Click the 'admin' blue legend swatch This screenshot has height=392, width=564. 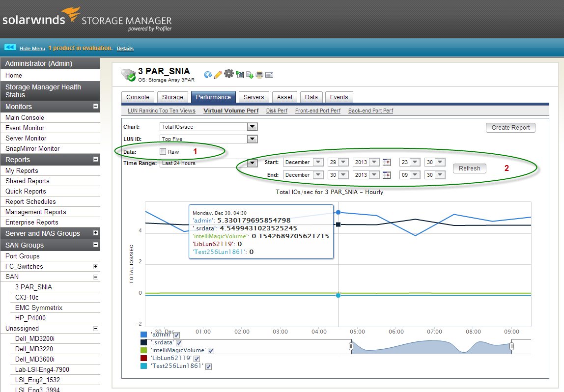pos(144,335)
